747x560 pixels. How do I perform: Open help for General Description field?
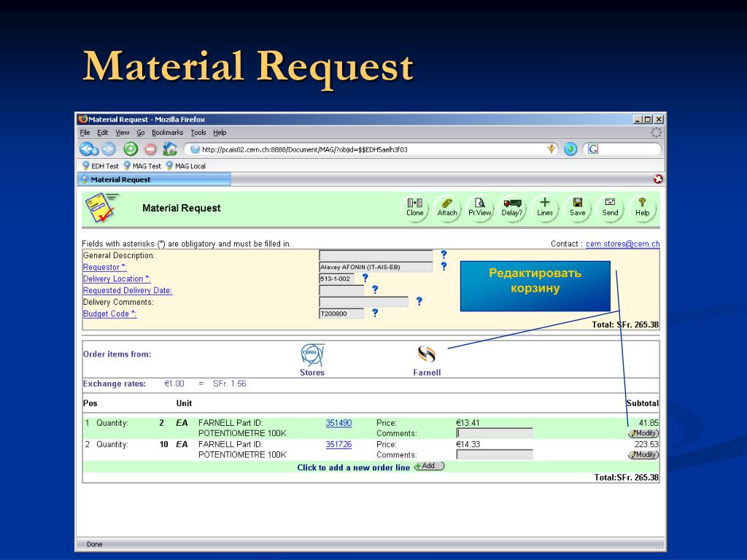(x=444, y=254)
